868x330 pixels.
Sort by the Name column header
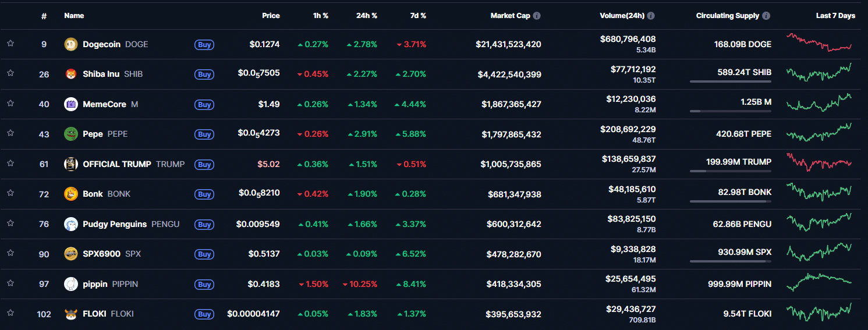[74, 16]
